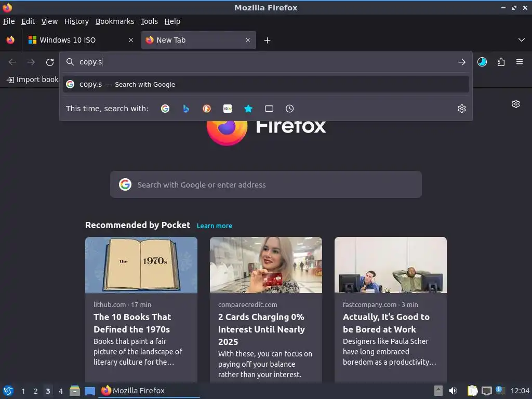The height and width of the screenshot is (399, 532).
Task: Open search settings gear in dropdown
Action: (461, 109)
